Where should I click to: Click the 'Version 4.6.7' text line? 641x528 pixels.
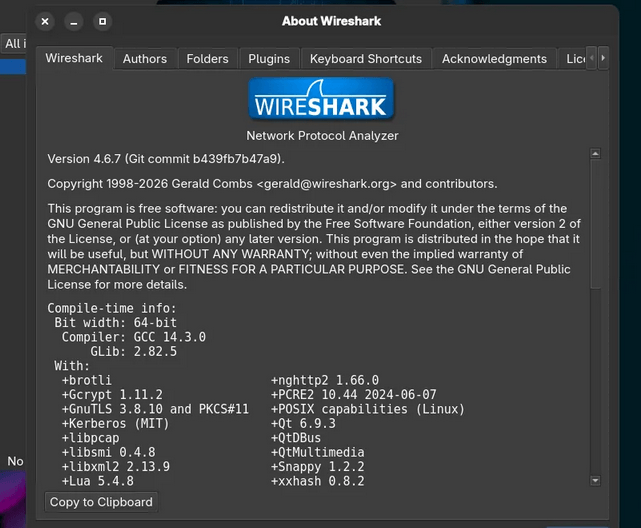(x=166, y=159)
